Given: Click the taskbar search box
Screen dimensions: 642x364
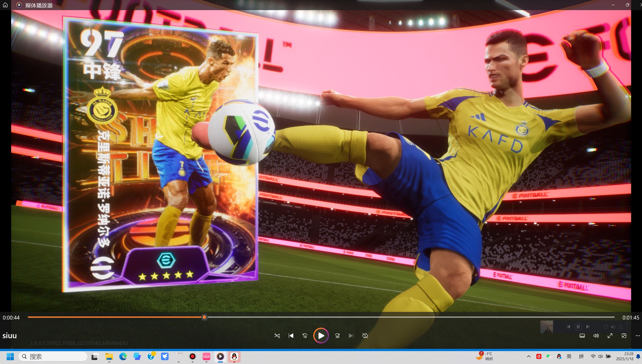Looking at the screenshot, I should click(x=53, y=356).
